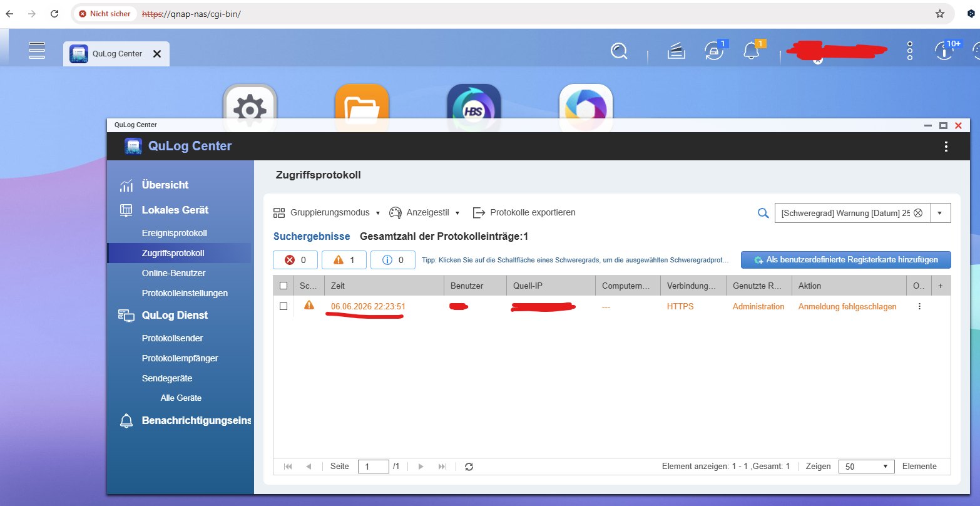This screenshot has height=506, width=980.
Task: Open Ereignisprotokoll in the sidebar
Action: 175,233
